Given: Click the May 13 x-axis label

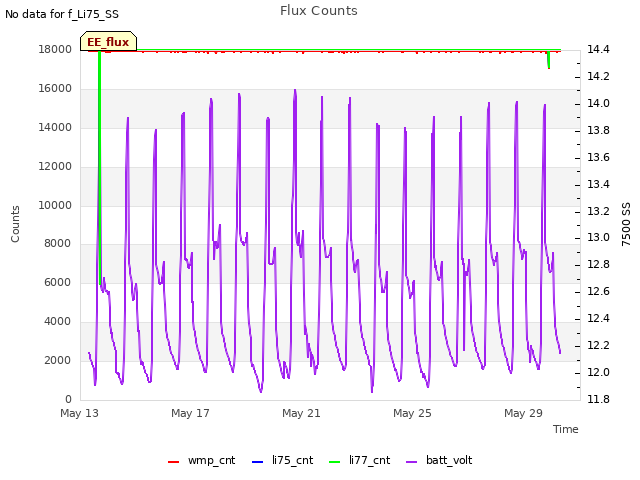Looking at the screenshot, I should click(x=80, y=413).
